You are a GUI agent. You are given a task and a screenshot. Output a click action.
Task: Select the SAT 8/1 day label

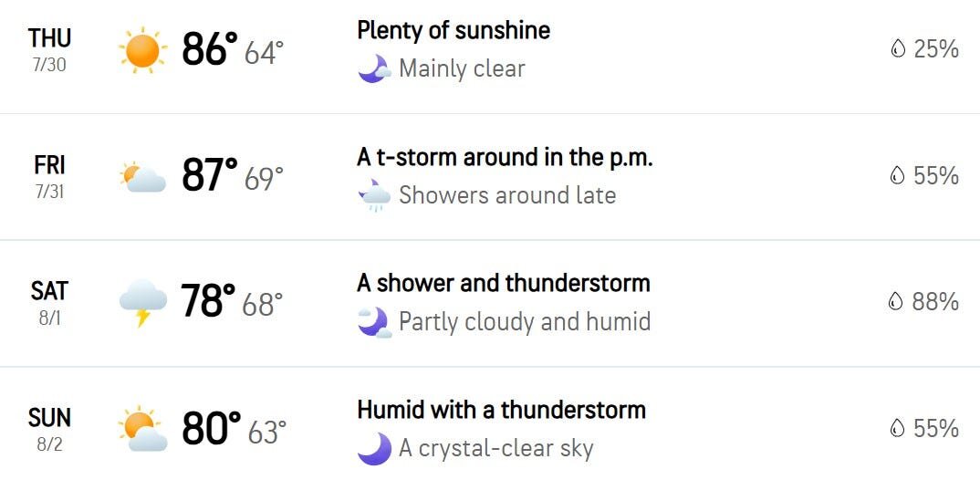[x=49, y=303]
